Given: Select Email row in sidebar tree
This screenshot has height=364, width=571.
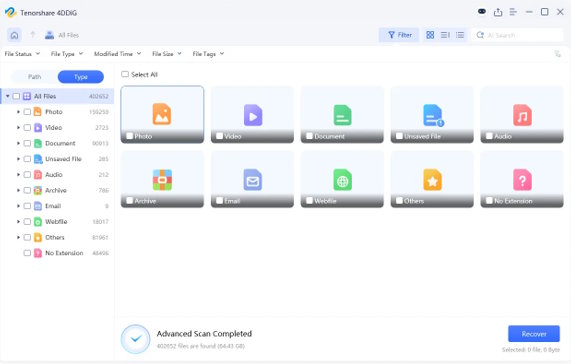Looking at the screenshot, I should point(58,206).
